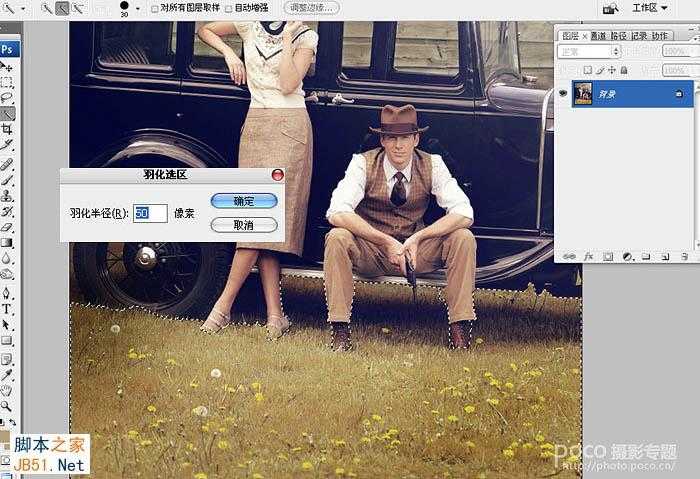This screenshot has height=479, width=700.
Task: Open the layer fill field
Action: click(x=679, y=70)
